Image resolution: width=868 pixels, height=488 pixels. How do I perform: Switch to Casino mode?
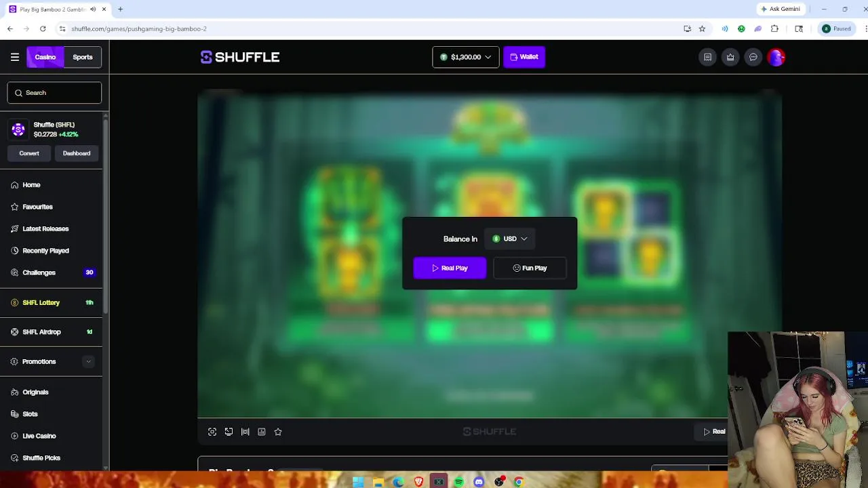[45, 57]
